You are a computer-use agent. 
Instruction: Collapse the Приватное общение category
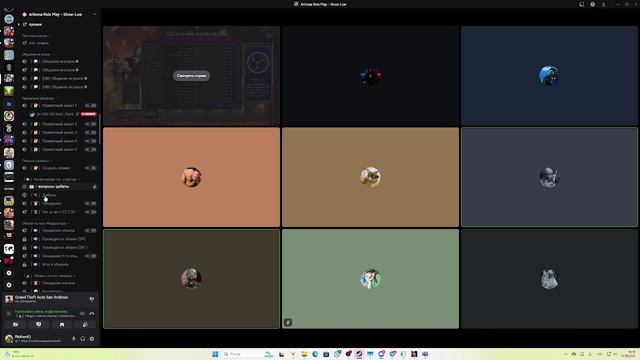[39, 98]
